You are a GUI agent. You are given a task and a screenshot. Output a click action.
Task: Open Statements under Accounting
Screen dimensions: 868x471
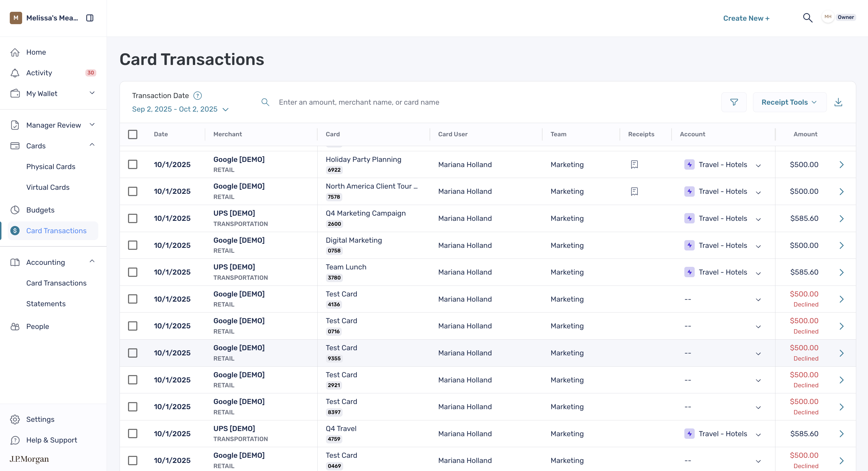(46, 304)
